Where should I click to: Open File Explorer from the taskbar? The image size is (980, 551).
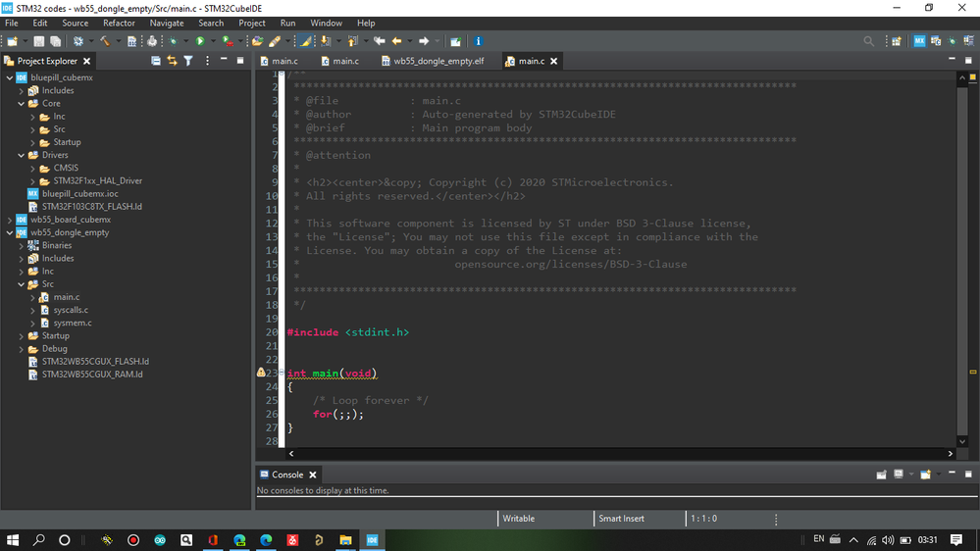[x=345, y=540]
